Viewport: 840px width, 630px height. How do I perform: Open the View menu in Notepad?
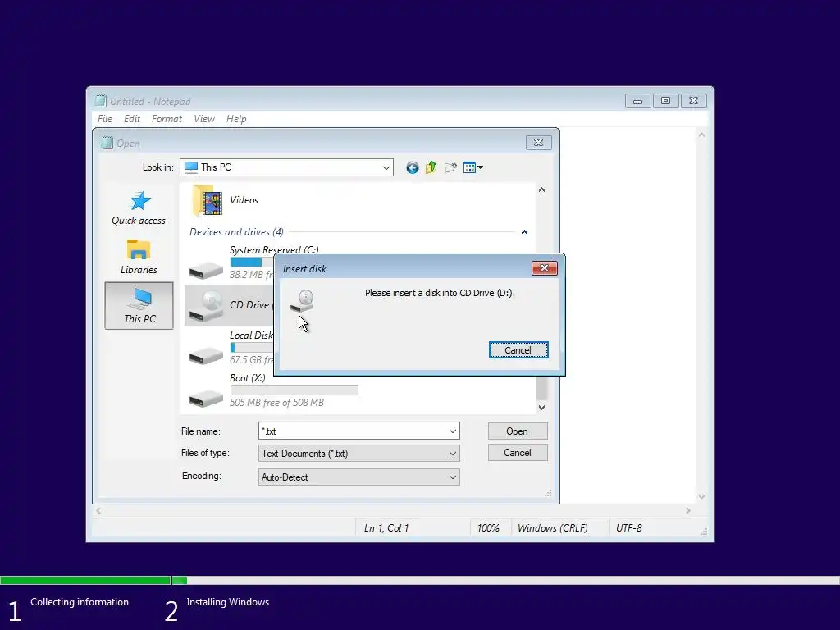[x=204, y=119]
